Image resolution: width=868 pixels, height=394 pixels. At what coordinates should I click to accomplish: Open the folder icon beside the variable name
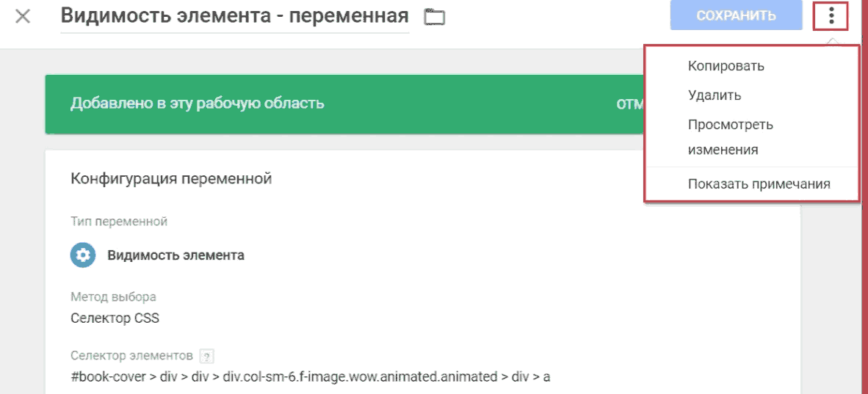[x=435, y=17]
